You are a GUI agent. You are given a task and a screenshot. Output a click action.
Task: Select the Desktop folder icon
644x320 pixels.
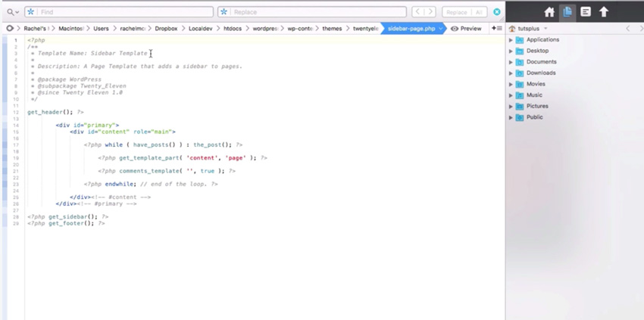[520, 51]
